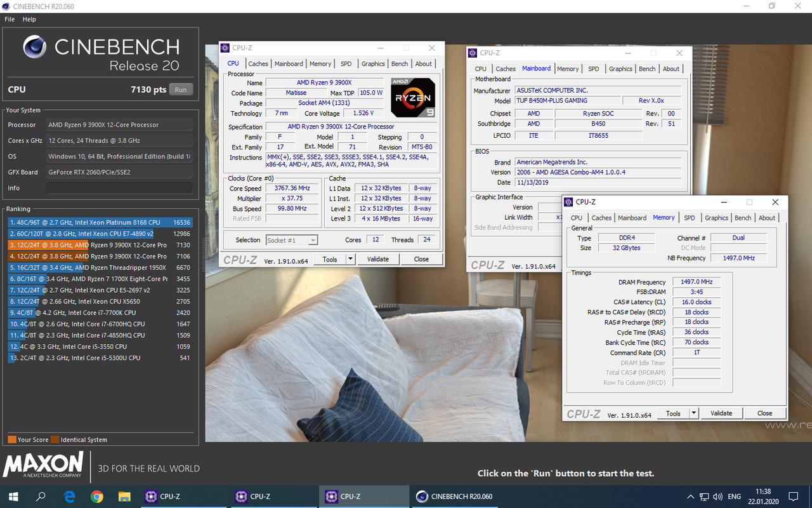This screenshot has height=508, width=812.
Task: Click Validate in Memory window
Action: coord(721,413)
